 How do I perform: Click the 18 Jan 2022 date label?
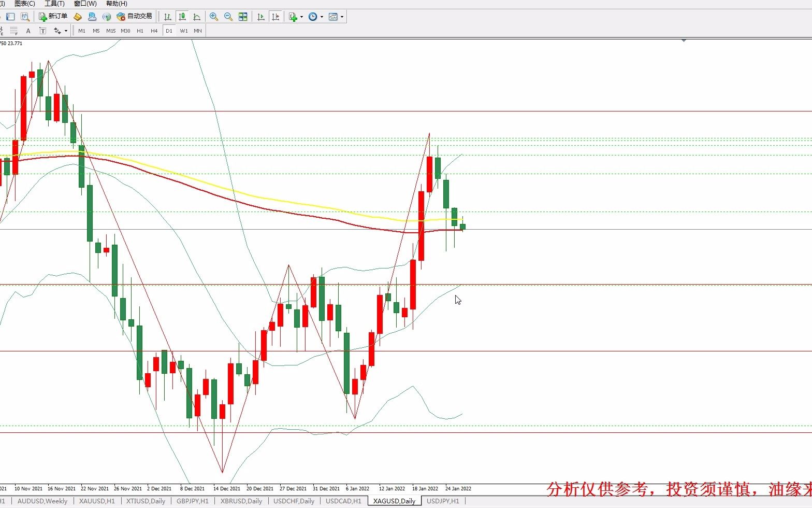425,488
